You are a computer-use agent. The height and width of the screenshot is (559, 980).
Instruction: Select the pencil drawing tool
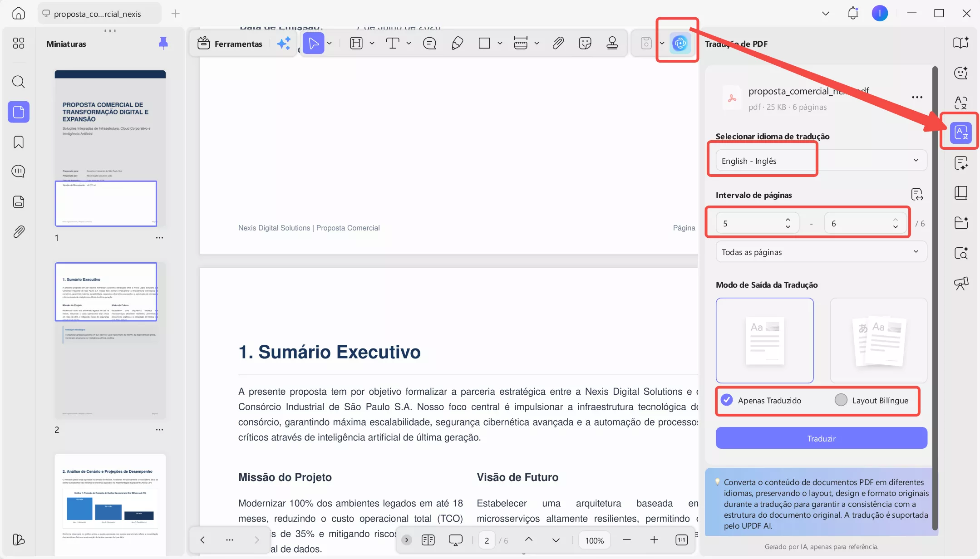tap(457, 44)
